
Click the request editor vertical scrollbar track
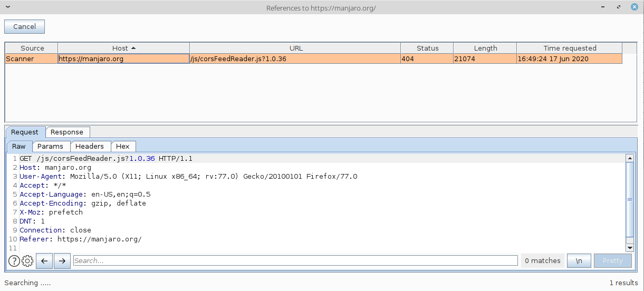(x=629, y=203)
